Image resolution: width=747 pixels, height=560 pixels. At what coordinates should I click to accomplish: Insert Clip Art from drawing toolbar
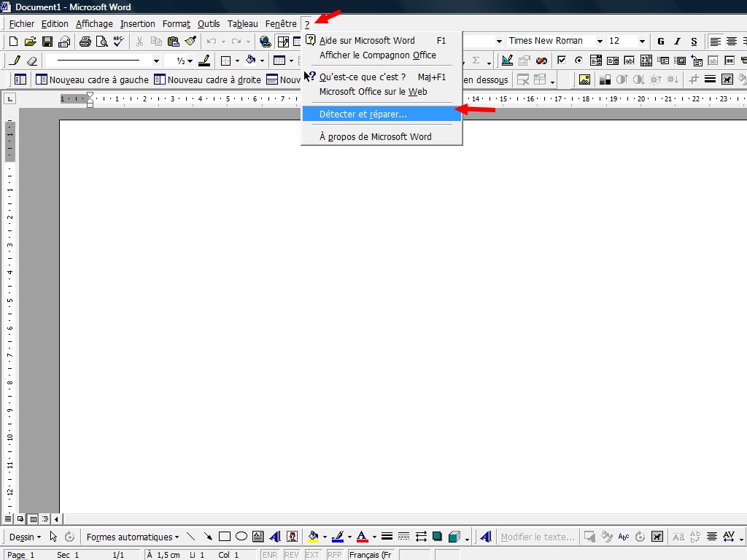(x=292, y=537)
